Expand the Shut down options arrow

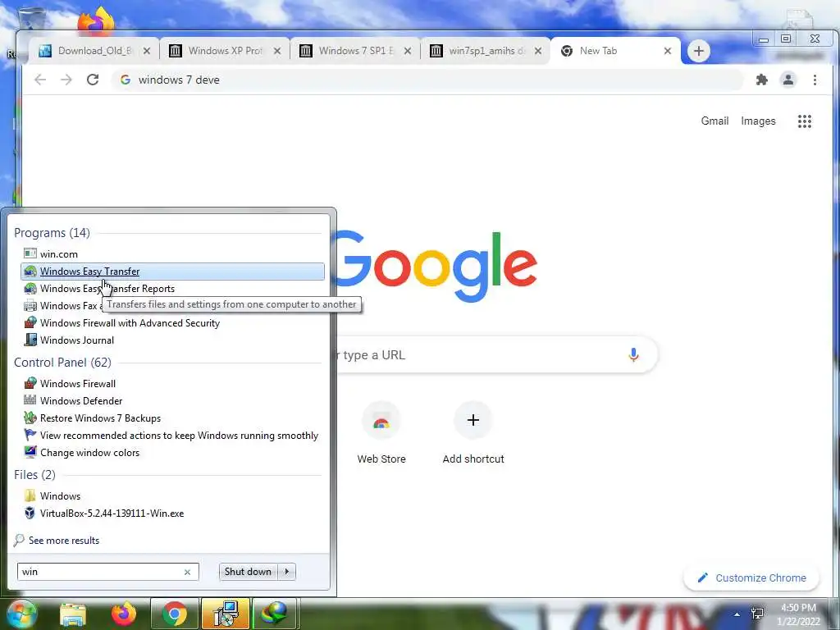[x=287, y=572]
